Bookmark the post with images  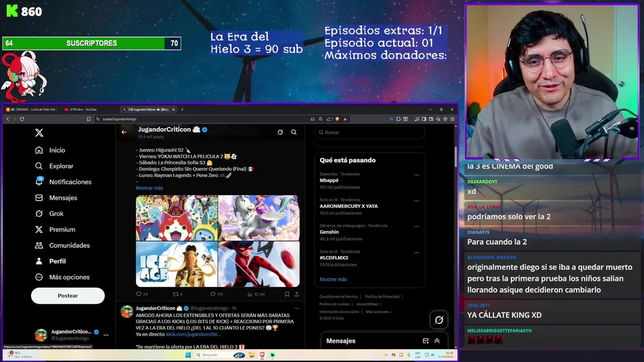(x=287, y=294)
